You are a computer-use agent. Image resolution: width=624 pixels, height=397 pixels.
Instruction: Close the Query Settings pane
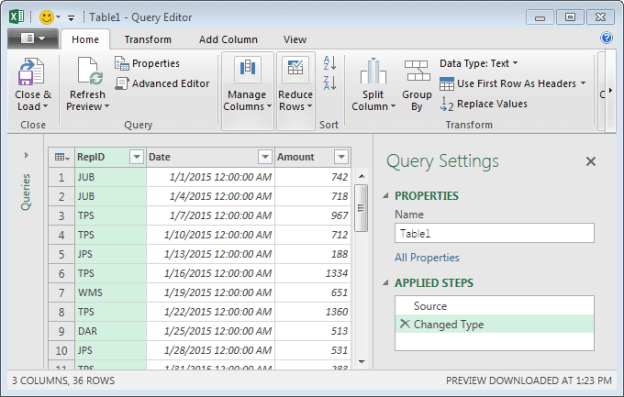point(591,162)
